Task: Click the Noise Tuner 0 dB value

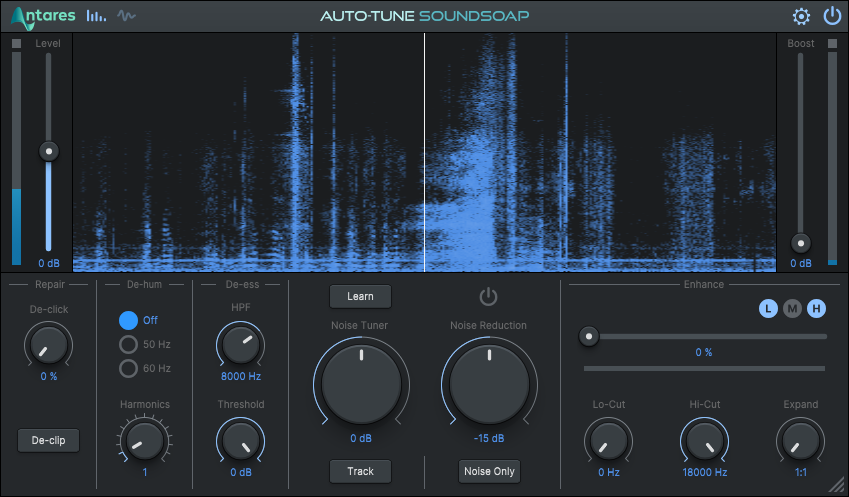Action: click(361, 439)
